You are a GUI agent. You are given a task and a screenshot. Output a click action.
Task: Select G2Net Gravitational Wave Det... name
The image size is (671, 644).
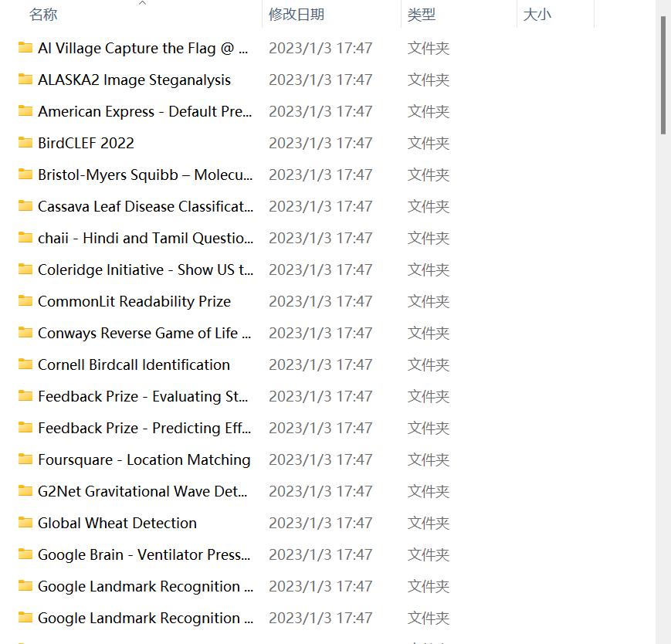click(x=143, y=492)
